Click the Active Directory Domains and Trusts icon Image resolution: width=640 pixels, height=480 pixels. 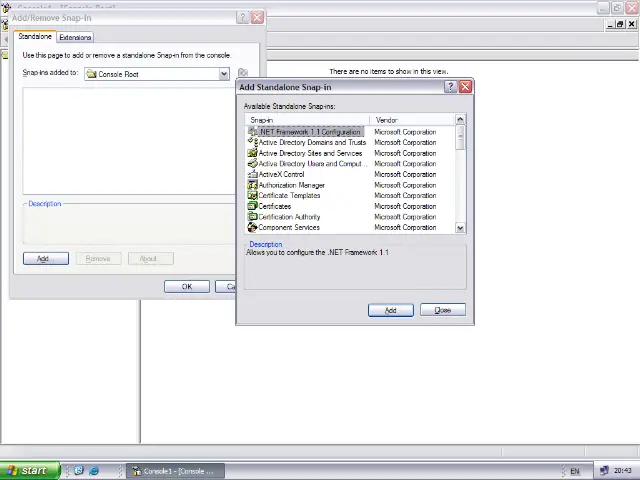pos(253,142)
